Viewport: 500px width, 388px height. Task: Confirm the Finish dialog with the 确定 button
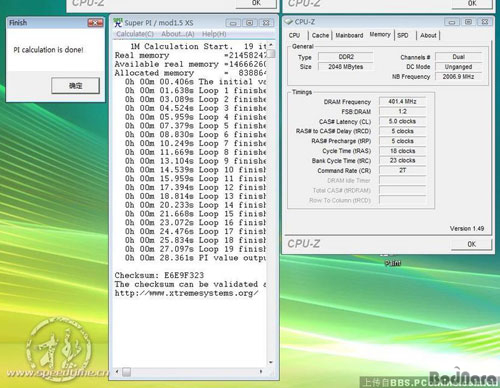tap(75, 86)
